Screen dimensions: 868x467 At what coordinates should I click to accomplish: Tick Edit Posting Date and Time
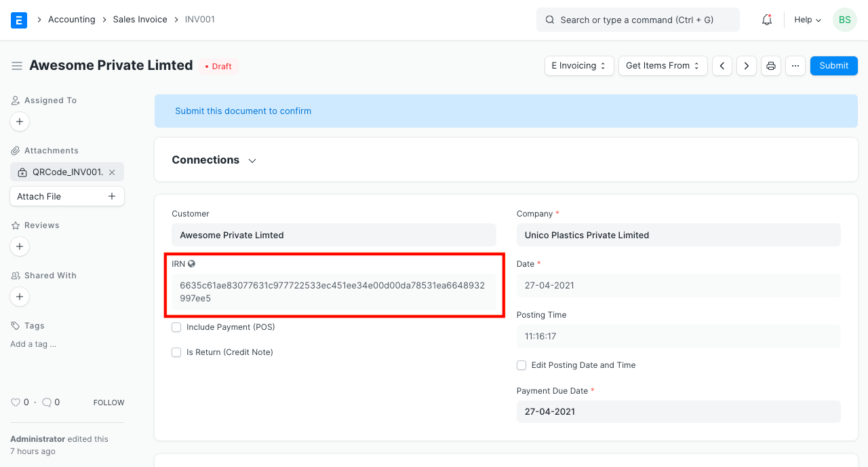pos(521,365)
